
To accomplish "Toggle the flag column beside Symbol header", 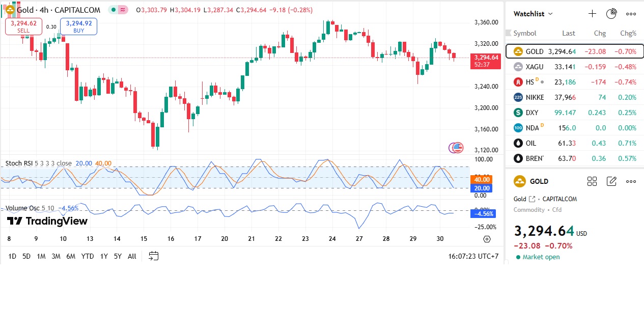I will coord(508,33).
